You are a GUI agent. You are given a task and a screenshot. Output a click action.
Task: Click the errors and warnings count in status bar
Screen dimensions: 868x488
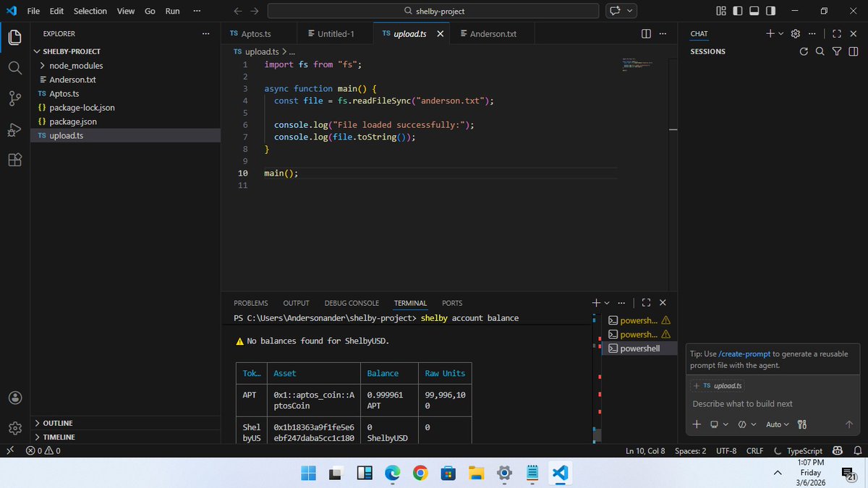click(43, 450)
